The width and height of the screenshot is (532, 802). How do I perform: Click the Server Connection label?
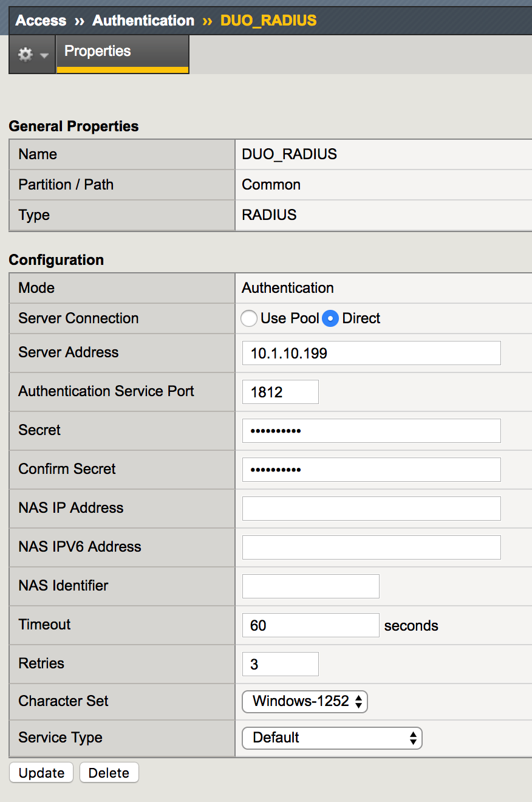coord(78,318)
